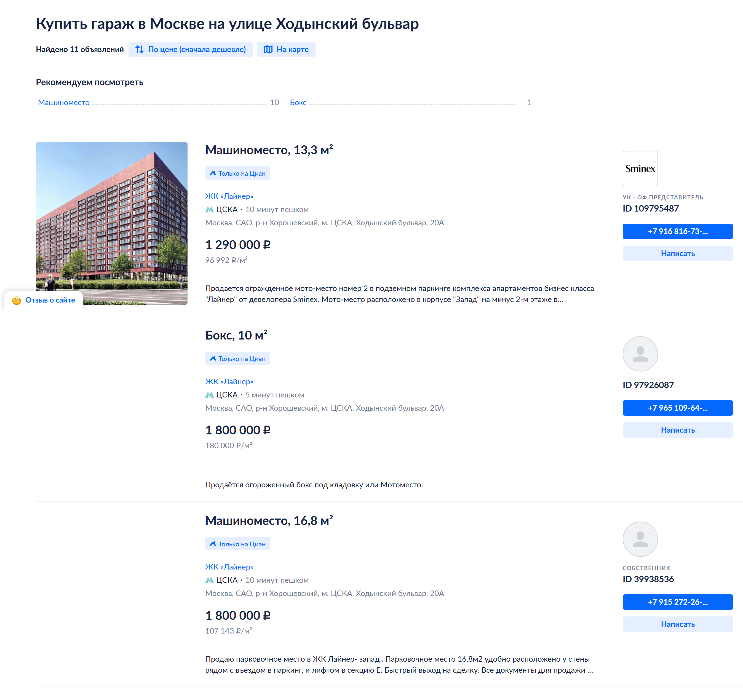Click the Найдено 11 объявлений count
This screenshot has width=743, height=700.
80,49
